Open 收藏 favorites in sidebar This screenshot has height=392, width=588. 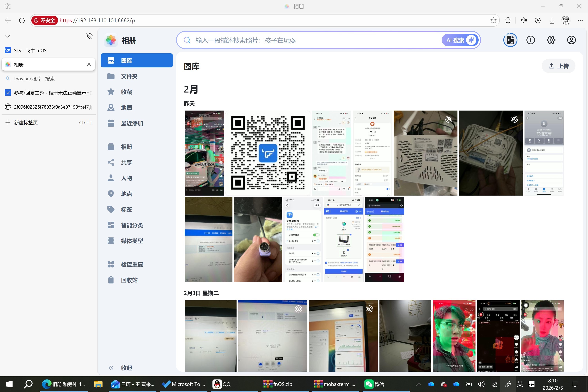pyautogui.click(x=126, y=92)
